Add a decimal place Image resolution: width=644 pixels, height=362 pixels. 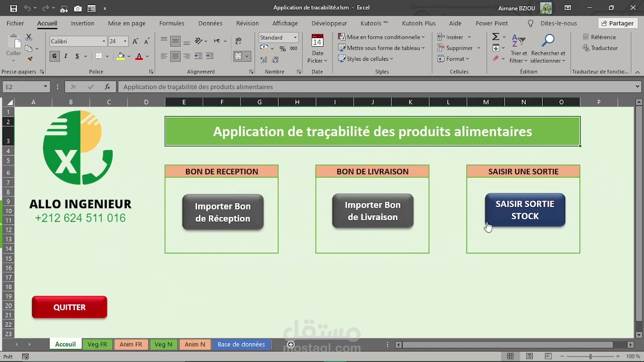point(265,59)
